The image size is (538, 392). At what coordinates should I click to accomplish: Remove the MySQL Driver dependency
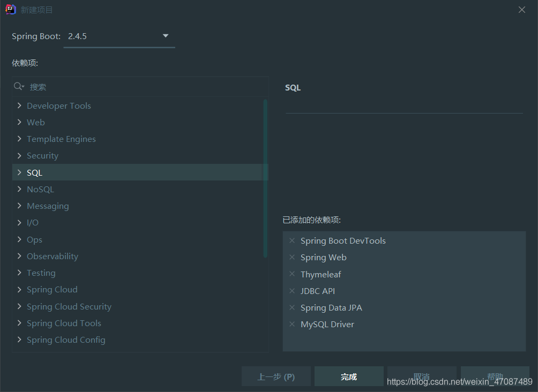292,324
